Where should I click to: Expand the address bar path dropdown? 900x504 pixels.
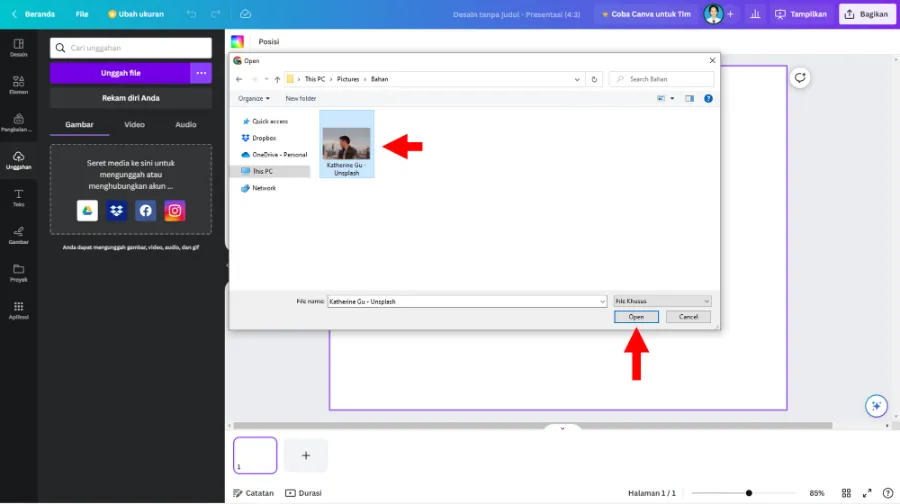[x=577, y=79]
